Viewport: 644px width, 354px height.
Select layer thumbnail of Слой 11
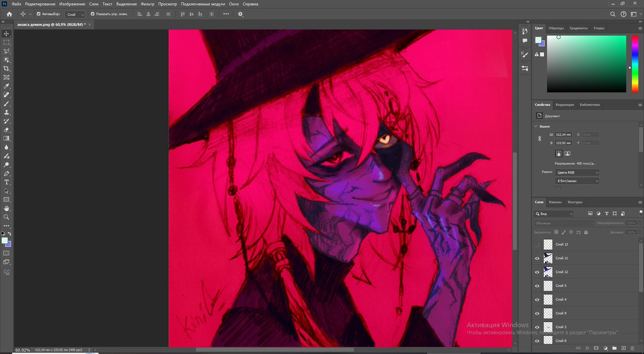click(x=548, y=258)
